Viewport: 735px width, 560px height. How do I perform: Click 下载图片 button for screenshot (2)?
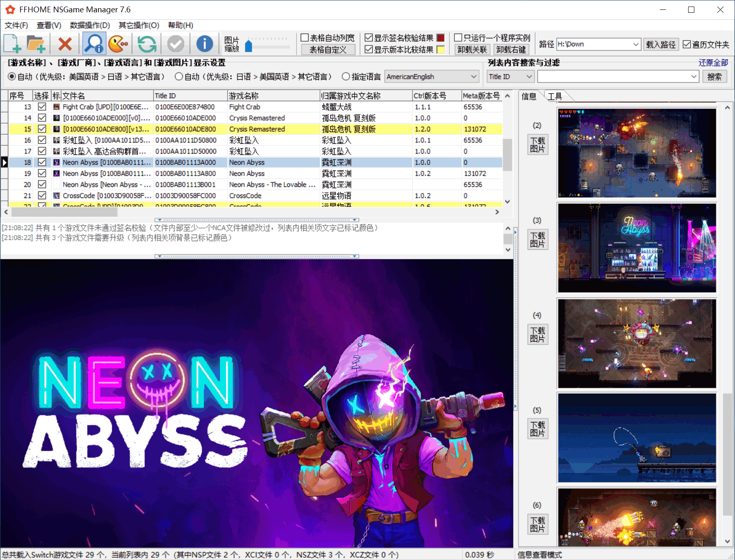point(537,145)
